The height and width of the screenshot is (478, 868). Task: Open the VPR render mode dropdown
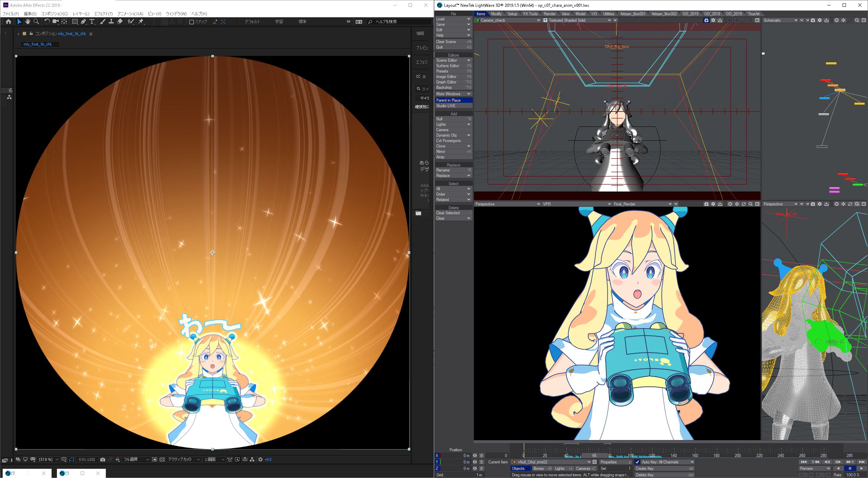point(576,204)
